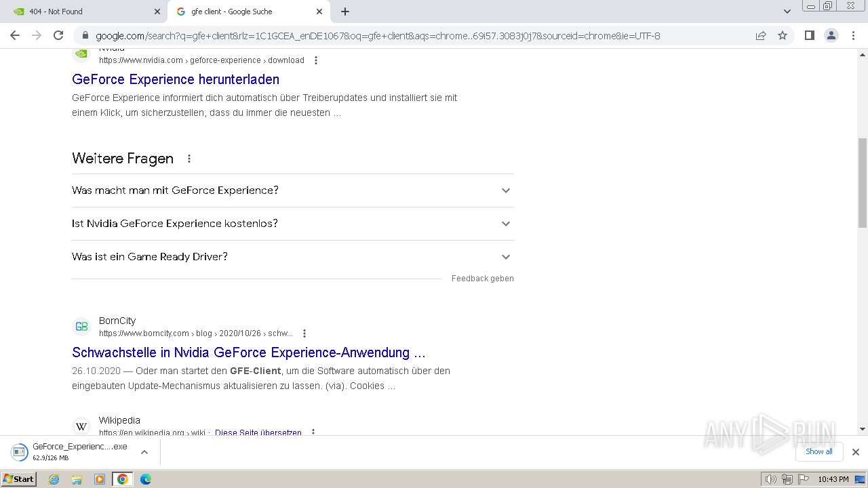Screen dimensions: 868x488
Task: Open File Explorer from the taskbar
Action: [77, 479]
